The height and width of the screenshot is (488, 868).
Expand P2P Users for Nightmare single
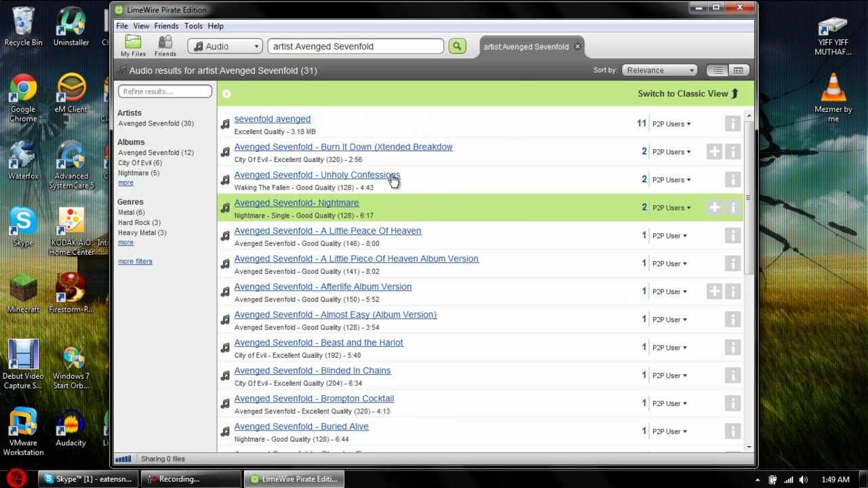671,207
